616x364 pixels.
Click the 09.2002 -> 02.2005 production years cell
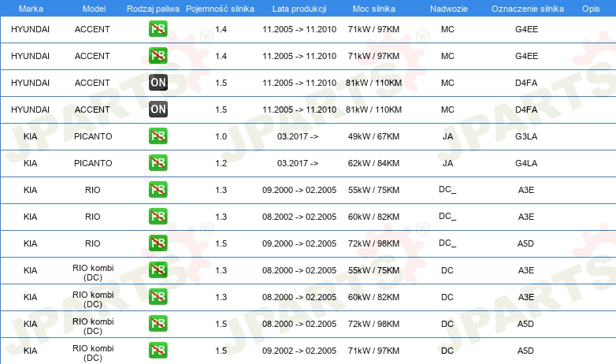[x=299, y=351]
